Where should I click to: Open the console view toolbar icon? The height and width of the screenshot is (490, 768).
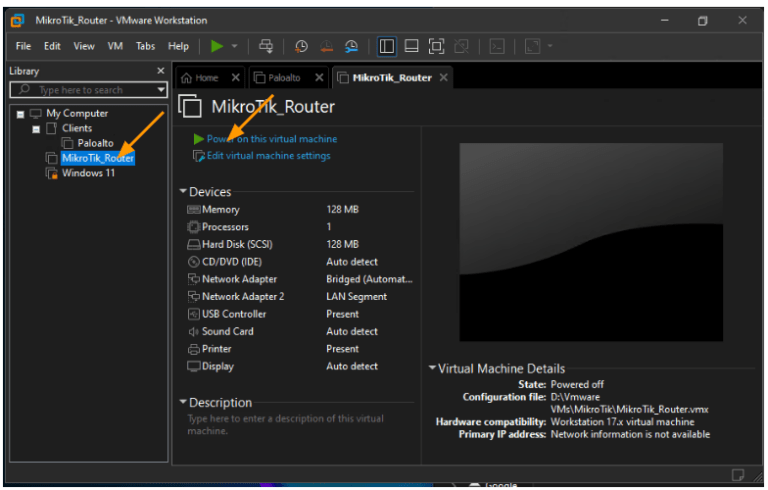click(x=497, y=46)
